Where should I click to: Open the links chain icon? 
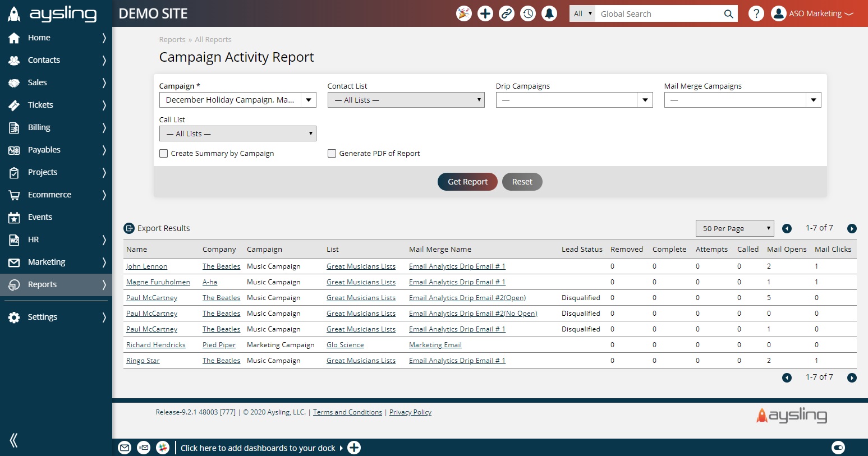click(507, 13)
